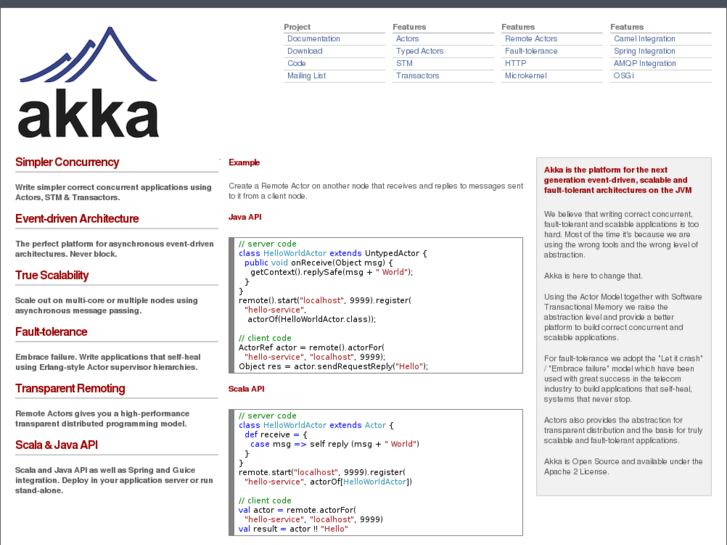Click the 'val result = actor !! "Hello"' line
Viewport: 727px width, 545px height.
(x=293, y=529)
